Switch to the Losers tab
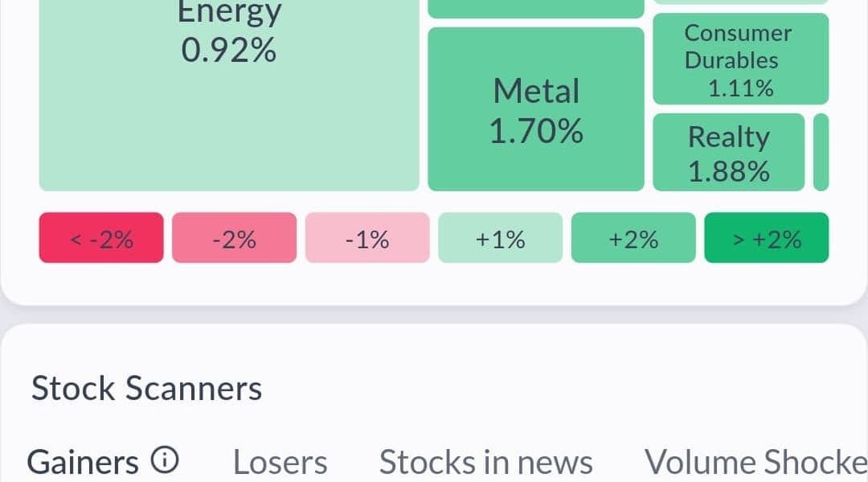This screenshot has height=482, width=868. tap(280, 463)
